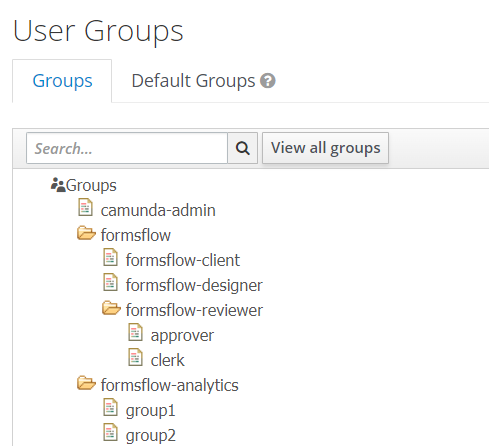This screenshot has width=489, height=446.
Task: Click the people icon next to Groups root
Action: (x=58, y=185)
